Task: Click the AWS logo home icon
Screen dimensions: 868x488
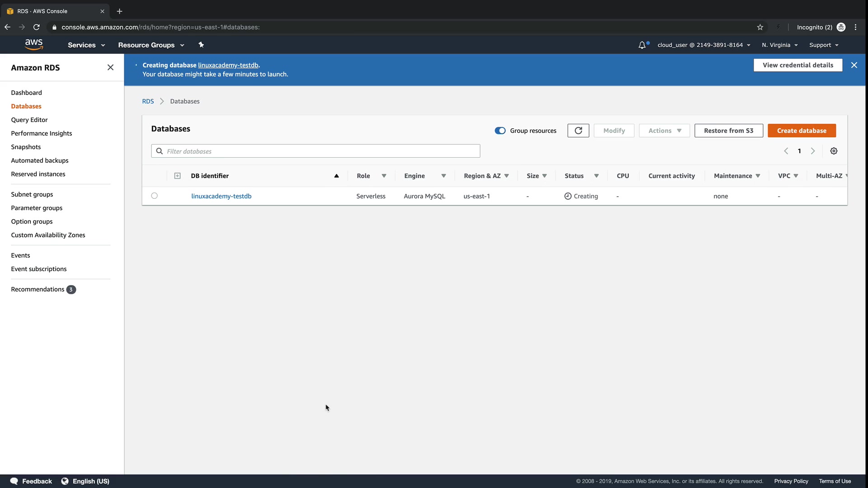Action: coord(34,44)
